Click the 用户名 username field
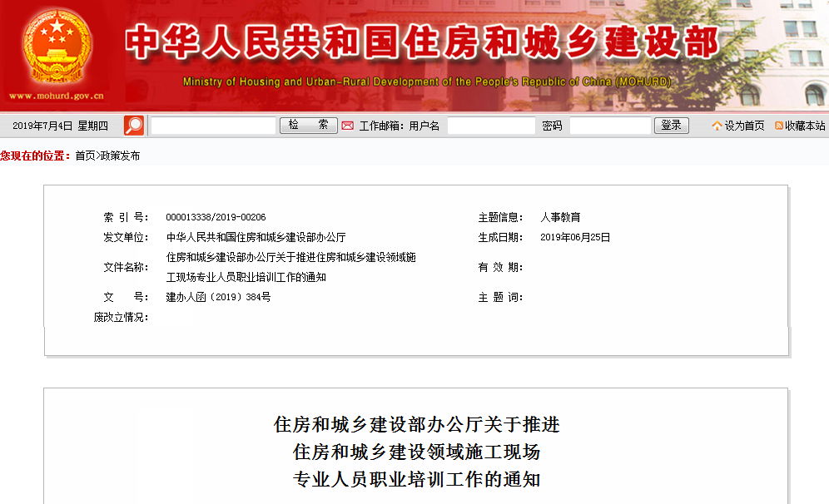 [x=491, y=126]
